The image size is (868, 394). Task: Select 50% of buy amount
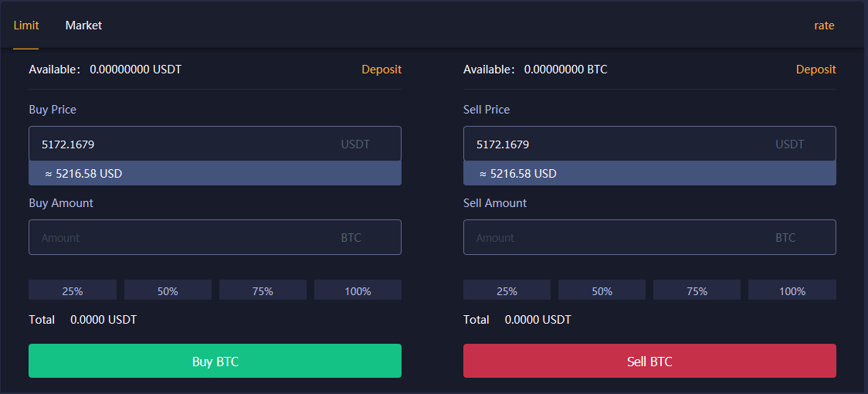(x=168, y=291)
